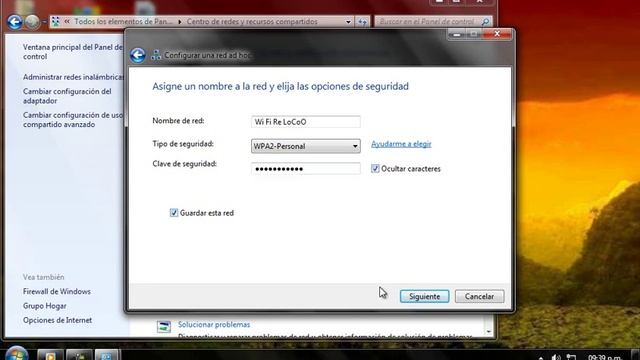Click the Show desktop strip at the taskbar end
Image resolution: width=640 pixels, height=360 pixels.
tap(635, 354)
